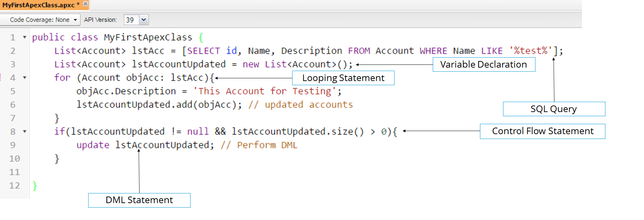
Task: Click line number 12 in the gutter
Action: coord(14,186)
